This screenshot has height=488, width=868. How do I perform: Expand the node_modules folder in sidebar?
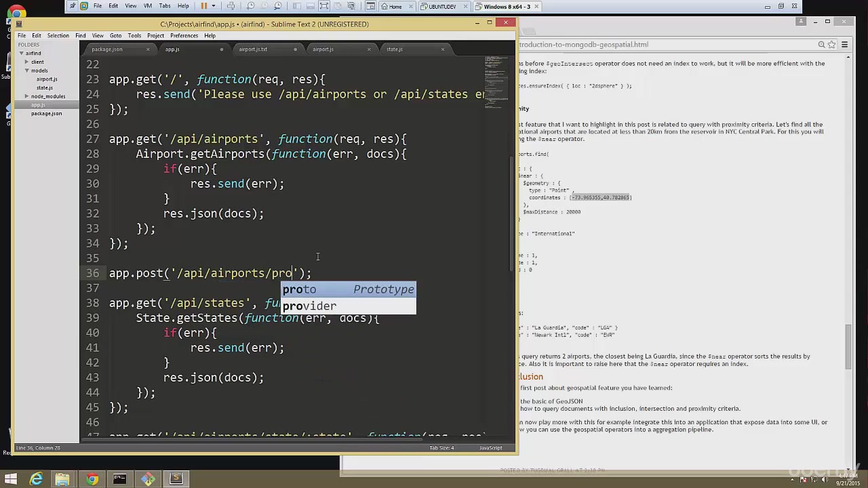tap(26, 96)
